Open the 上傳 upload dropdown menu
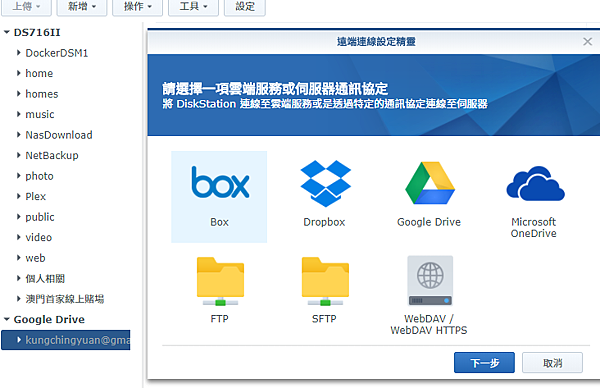600x388 pixels. tap(26, 7)
